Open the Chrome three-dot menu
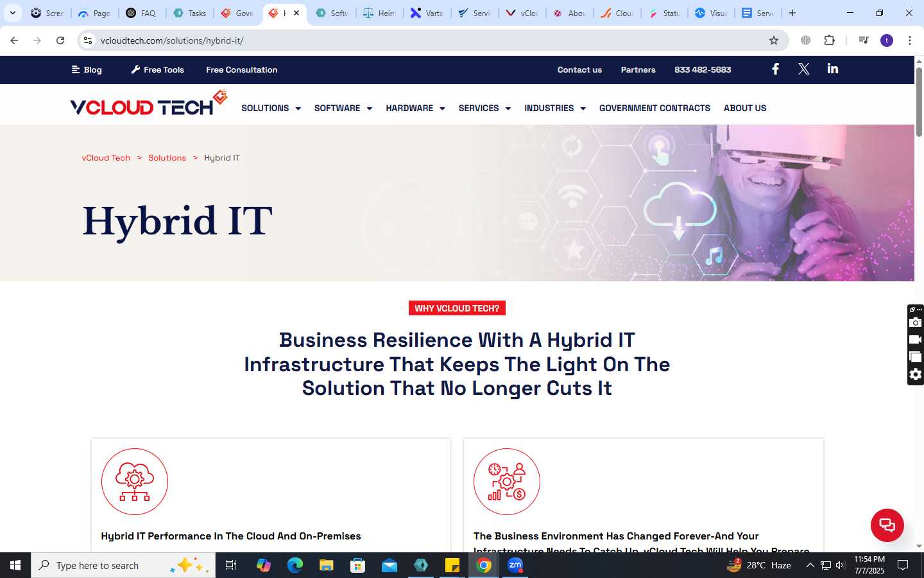 coord(910,40)
